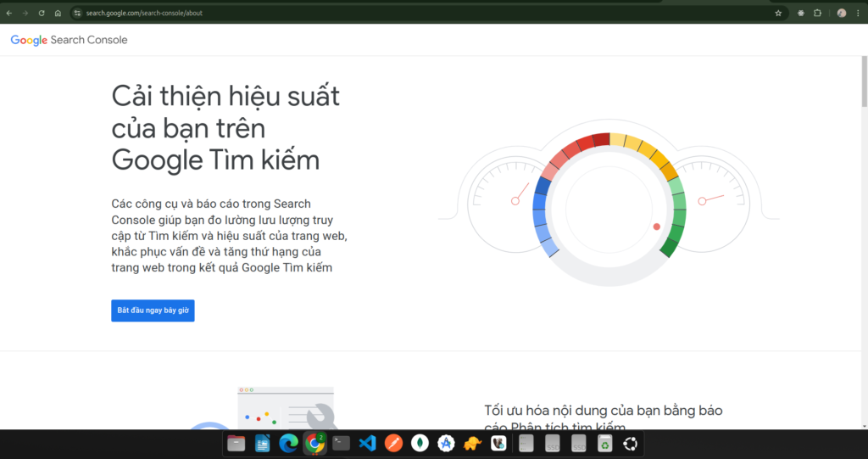
Task: Open the orange elephant database app
Action: (x=472, y=444)
